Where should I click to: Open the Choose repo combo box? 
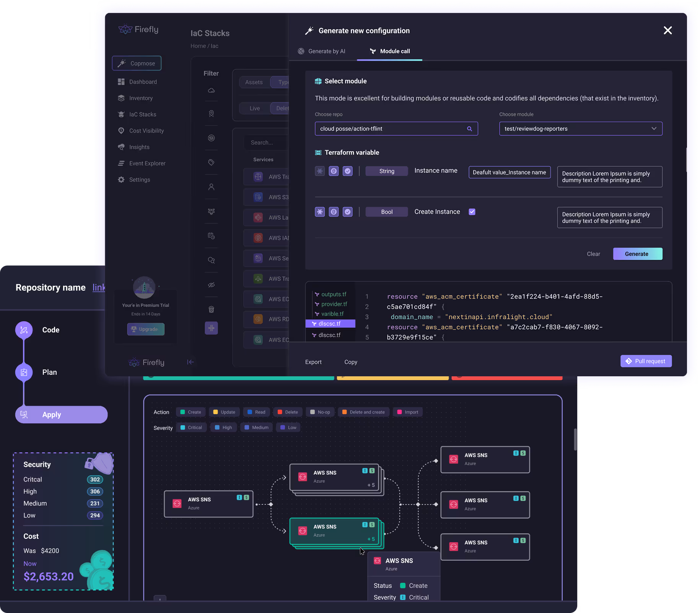click(x=396, y=129)
